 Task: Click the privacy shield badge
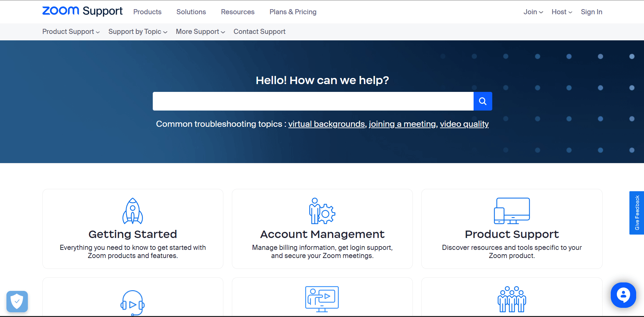pyautogui.click(x=17, y=301)
